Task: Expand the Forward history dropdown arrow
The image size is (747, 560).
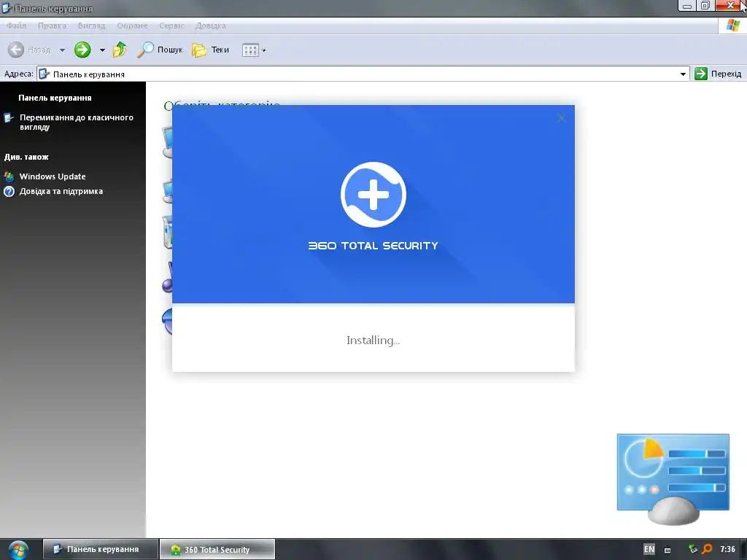Action: (x=102, y=50)
